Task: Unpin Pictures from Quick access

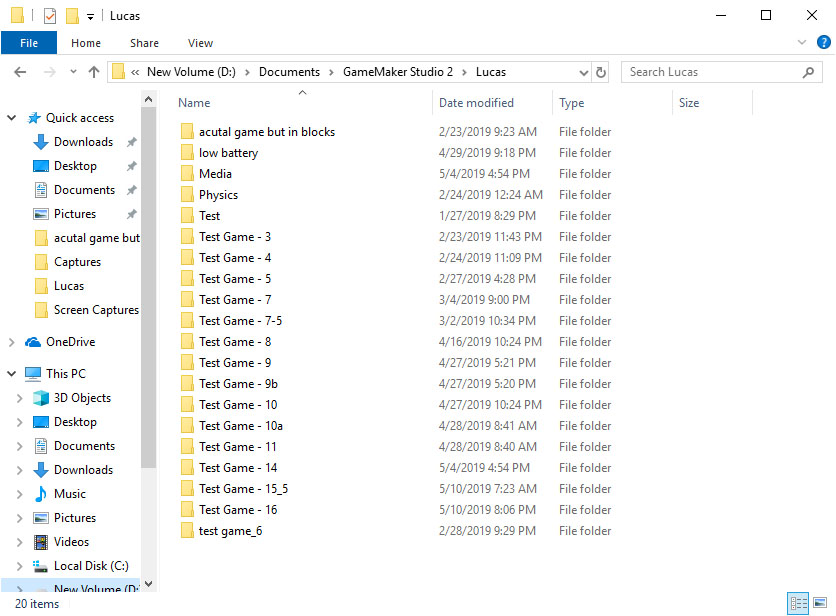Action: coord(130,213)
